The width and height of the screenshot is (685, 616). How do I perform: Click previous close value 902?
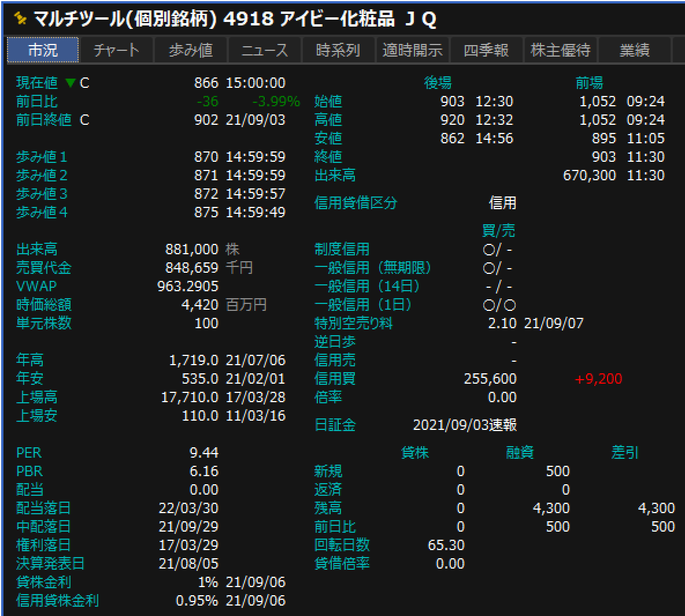point(206,120)
